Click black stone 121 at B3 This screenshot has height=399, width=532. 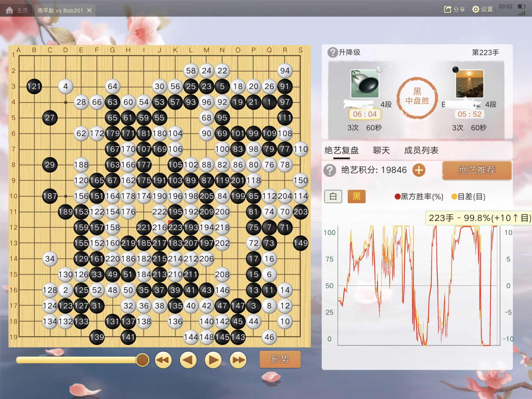click(34, 87)
